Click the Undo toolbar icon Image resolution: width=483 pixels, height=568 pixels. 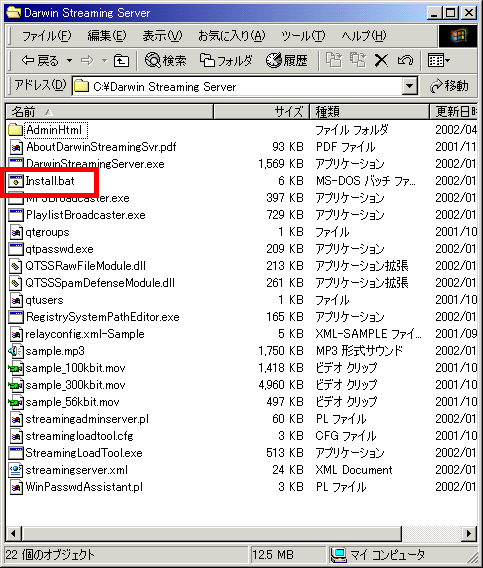405,60
